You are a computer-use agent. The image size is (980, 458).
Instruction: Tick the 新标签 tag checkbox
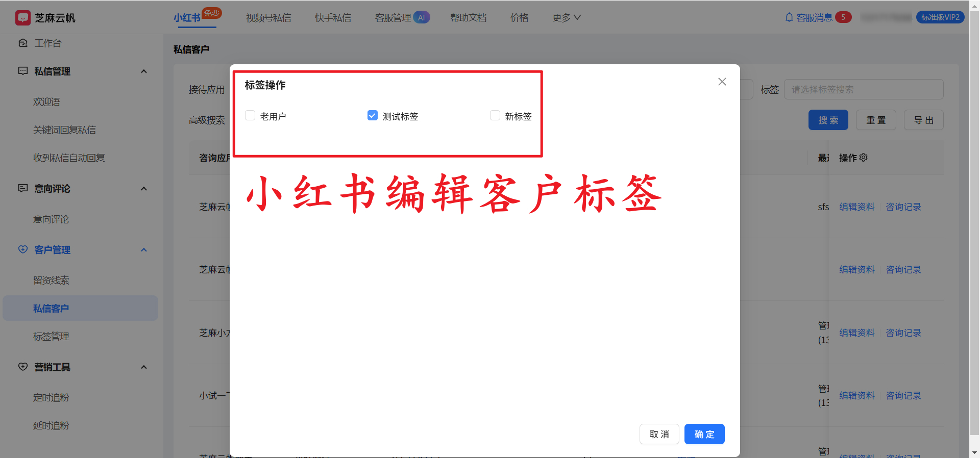(495, 116)
